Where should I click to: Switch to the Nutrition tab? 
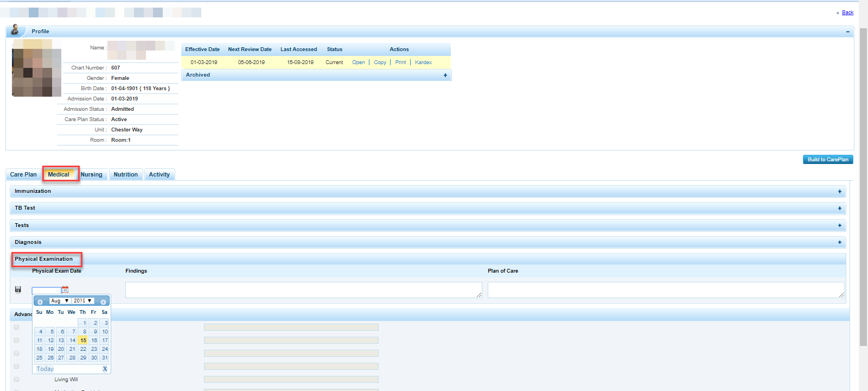pos(125,174)
